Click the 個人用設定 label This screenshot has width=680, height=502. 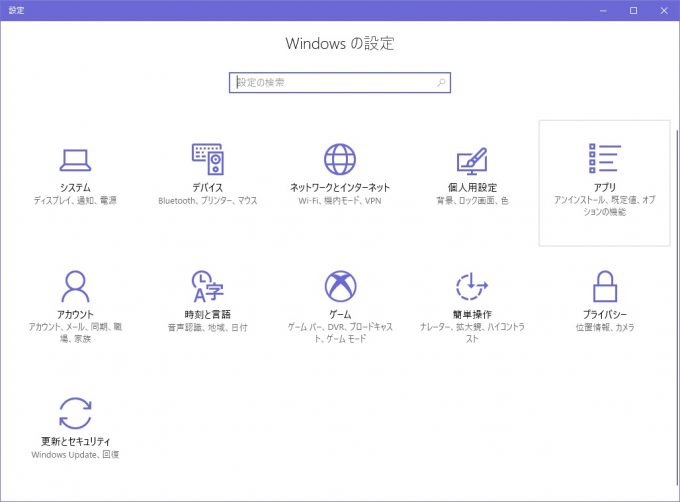pyautogui.click(x=472, y=187)
